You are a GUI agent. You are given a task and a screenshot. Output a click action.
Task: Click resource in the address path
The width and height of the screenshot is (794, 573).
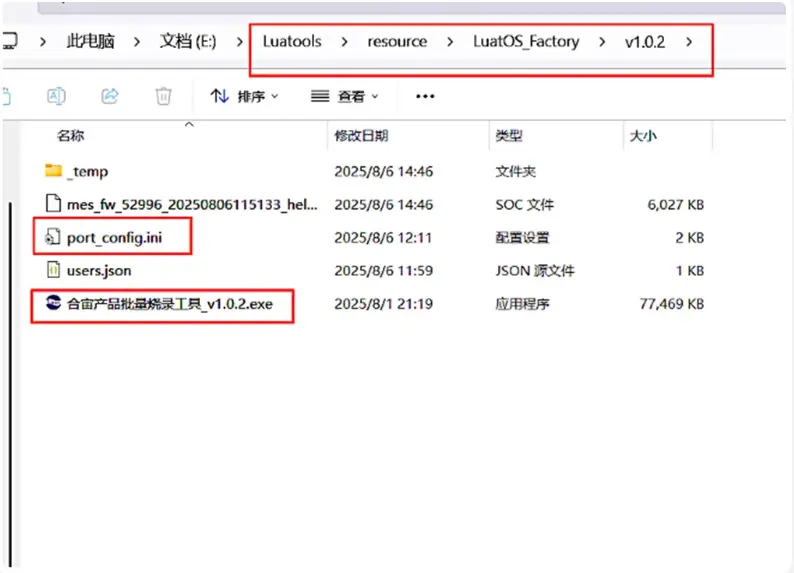(398, 42)
